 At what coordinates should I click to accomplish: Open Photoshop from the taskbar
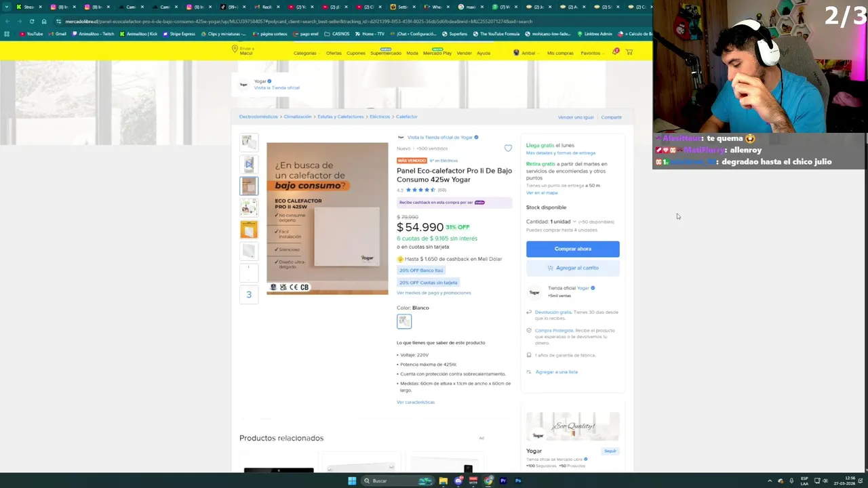[x=518, y=481]
